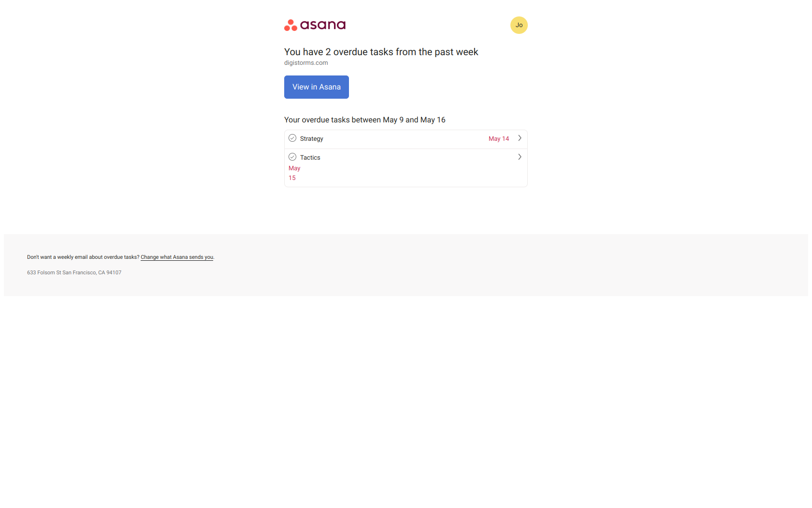Open Tactics task via its chevron
Screen dimensions: 812x508
(520, 157)
